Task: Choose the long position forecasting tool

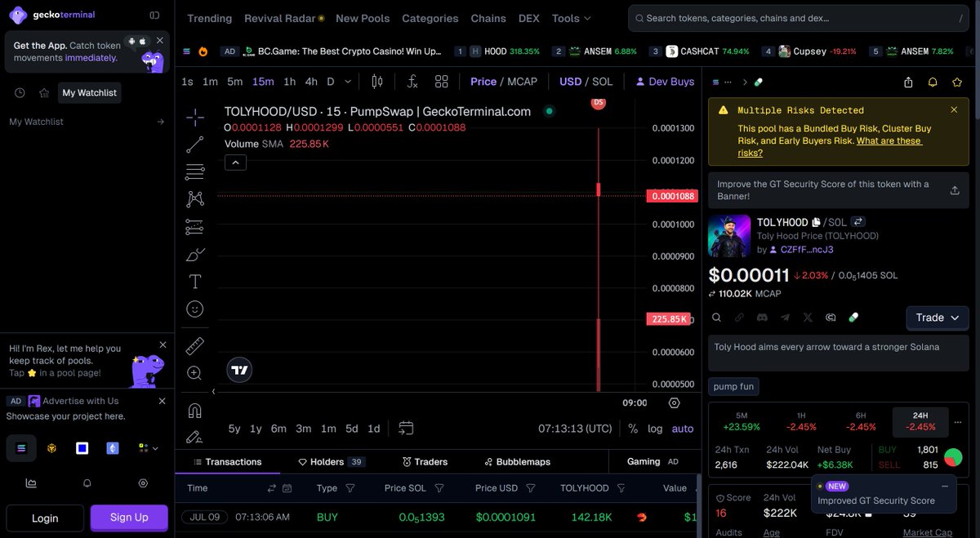Action: 194,226
